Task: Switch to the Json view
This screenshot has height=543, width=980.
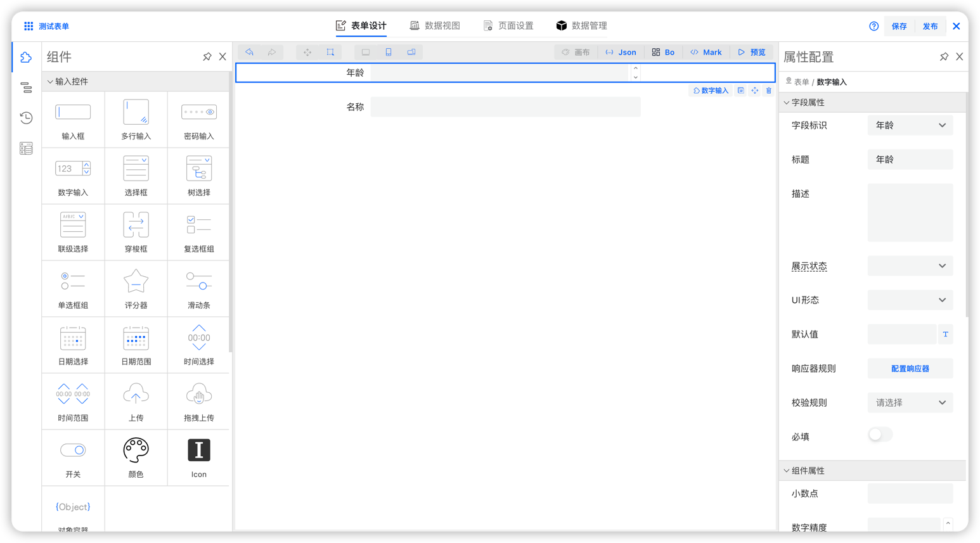Action: pos(621,53)
